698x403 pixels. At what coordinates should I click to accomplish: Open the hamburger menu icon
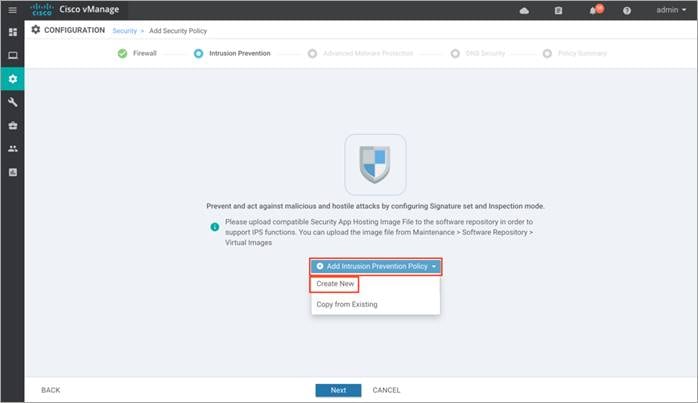[12, 10]
